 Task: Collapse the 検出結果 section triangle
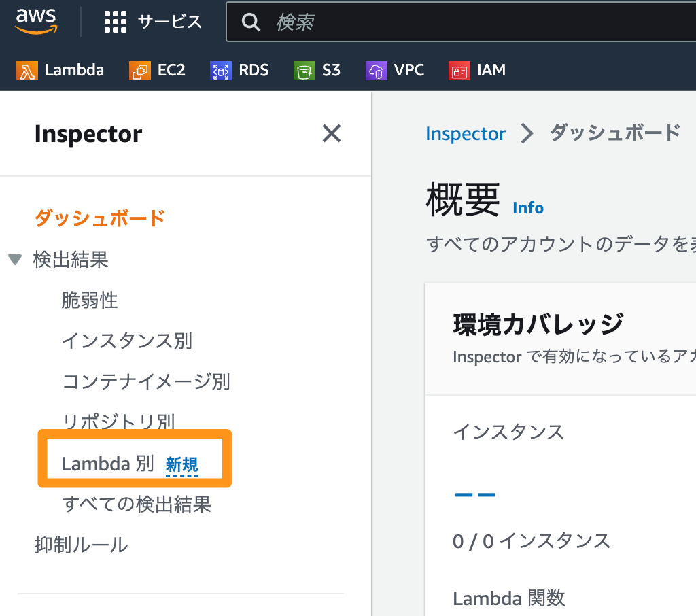click(x=15, y=259)
